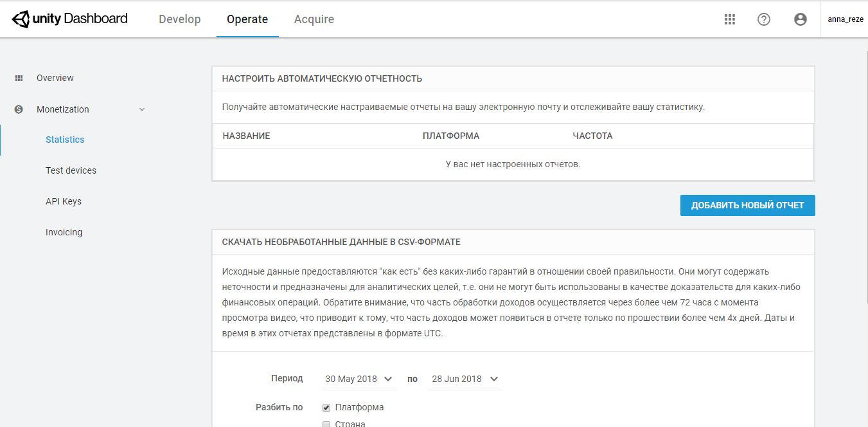This screenshot has height=427, width=868.
Task: Click the help question mark icon
Action: pyautogui.click(x=763, y=19)
